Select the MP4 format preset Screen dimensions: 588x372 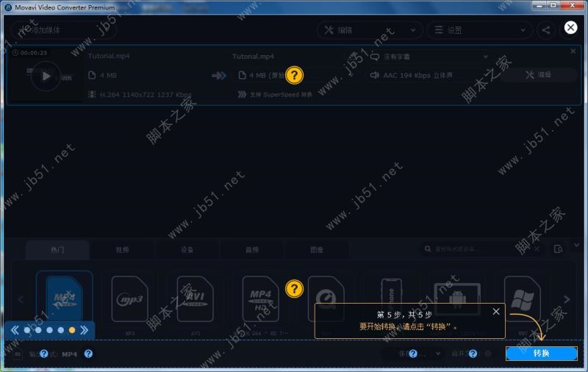[65, 298]
